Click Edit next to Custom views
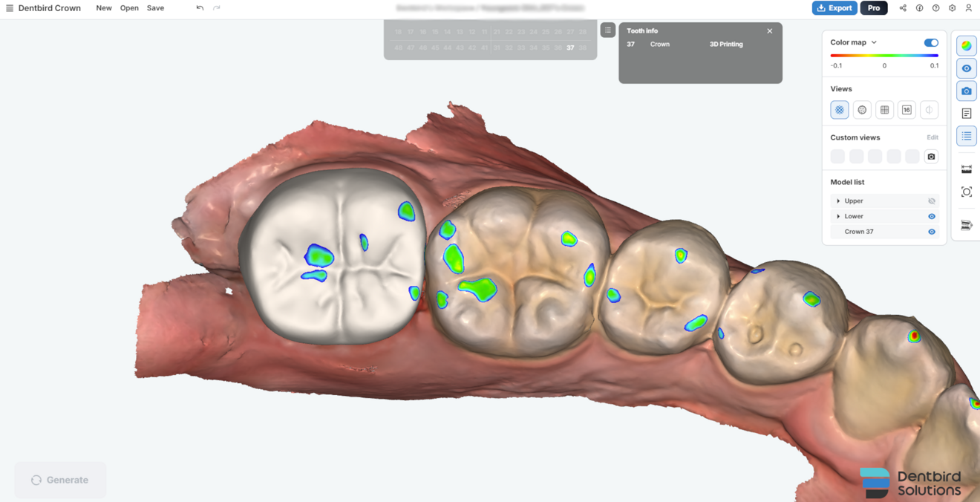Image resolution: width=980 pixels, height=502 pixels. (932, 137)
